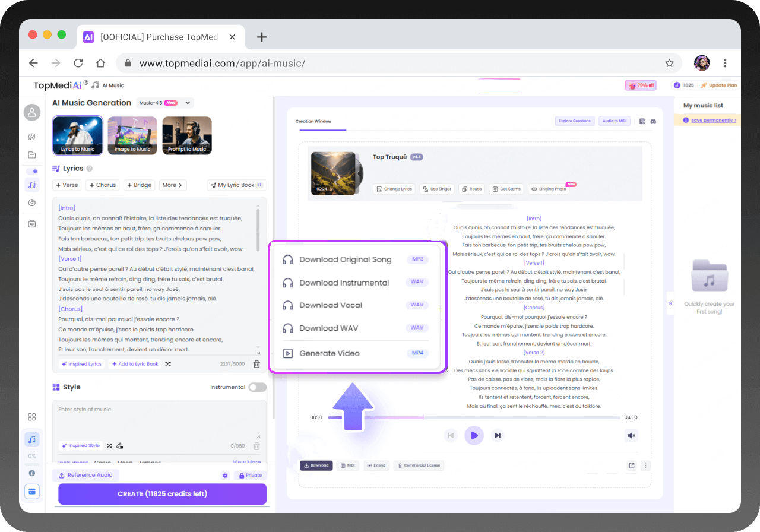Image resolution: width=760 pixels, height=532 pixels.
Task: Open the folder icon in left sidebar
Action: point(32,155)
